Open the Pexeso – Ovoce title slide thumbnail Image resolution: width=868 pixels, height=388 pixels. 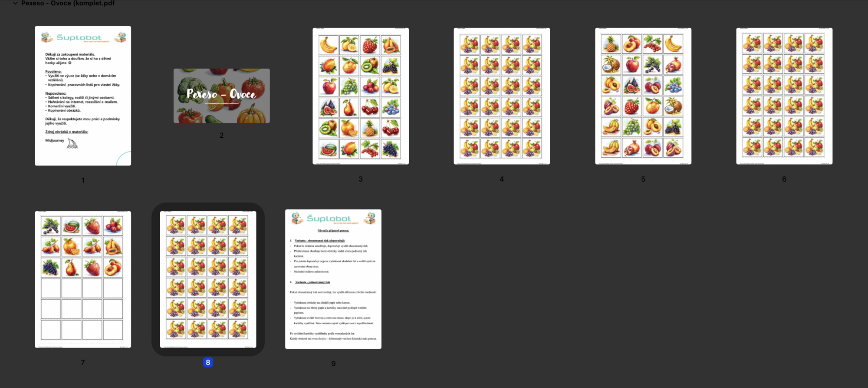click(221, 96)
